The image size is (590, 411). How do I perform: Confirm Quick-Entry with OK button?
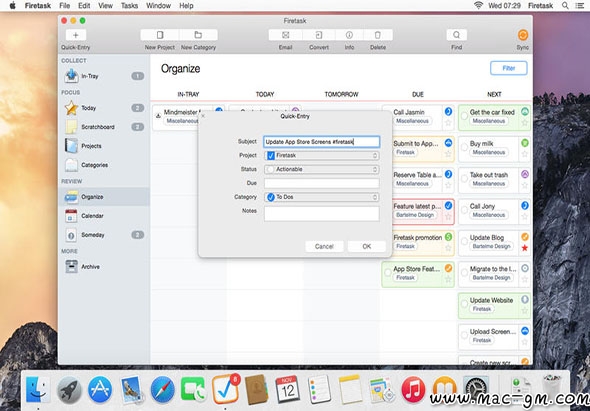coord(366,247)
